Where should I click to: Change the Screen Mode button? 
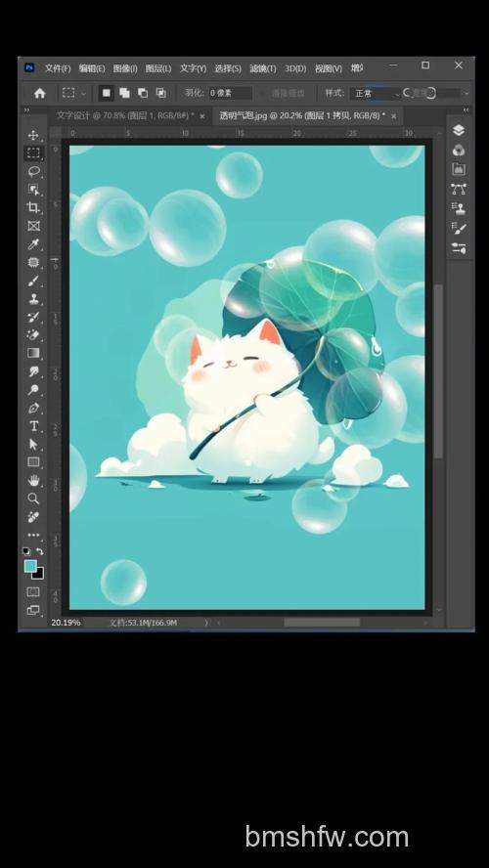[x=33, y=610]
